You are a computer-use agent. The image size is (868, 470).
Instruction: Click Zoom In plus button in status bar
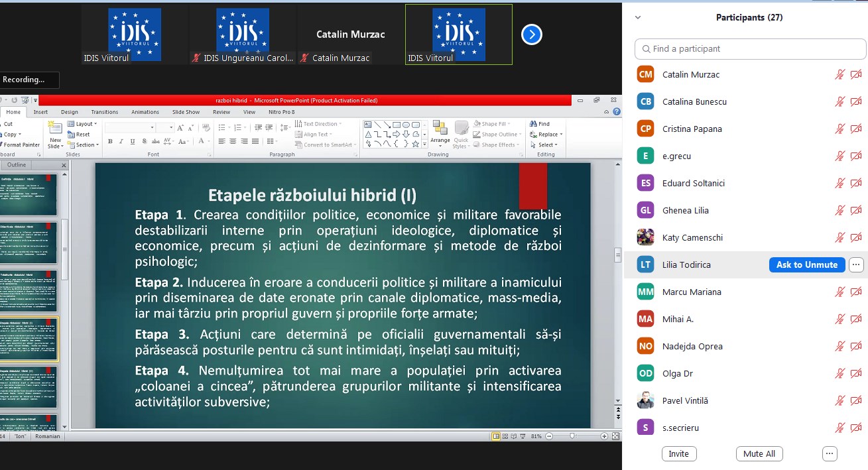click(604, 436)
